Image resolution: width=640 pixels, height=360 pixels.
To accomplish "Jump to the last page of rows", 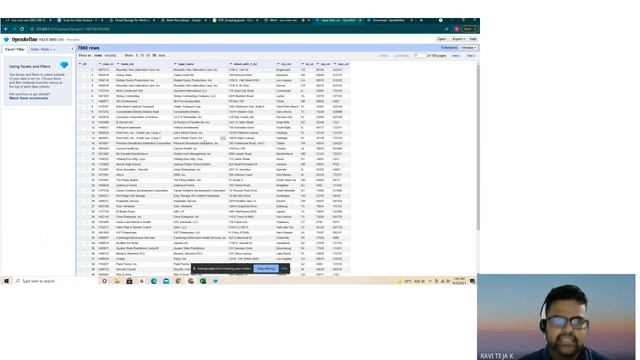I will (x=471, y=56).
